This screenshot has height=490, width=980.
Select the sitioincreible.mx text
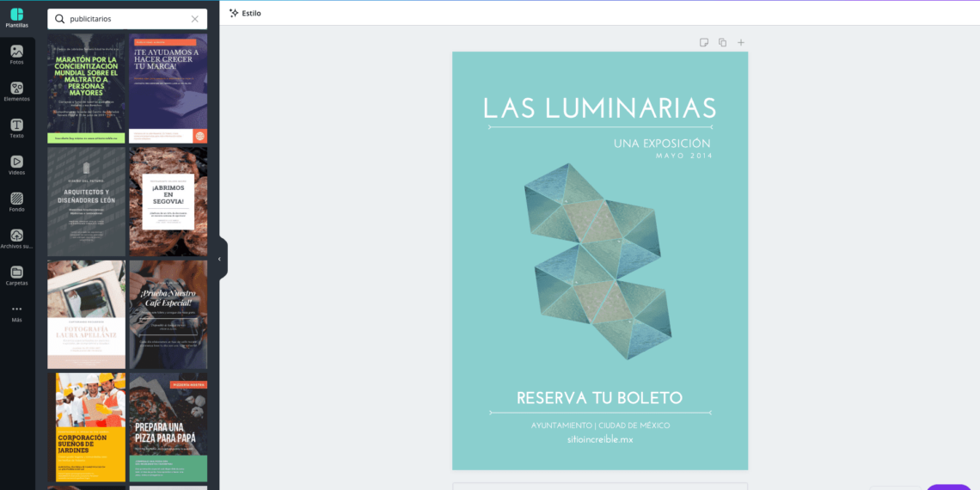coord(600,439)
